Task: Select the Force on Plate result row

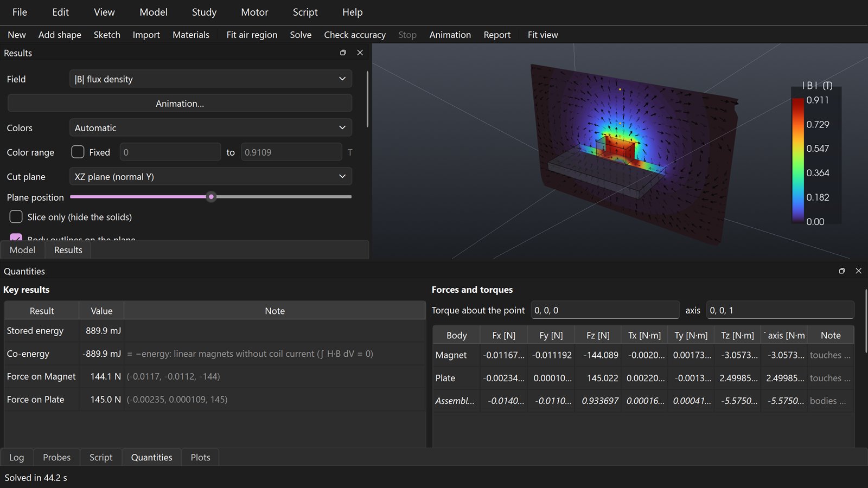Action: point(215,400)
